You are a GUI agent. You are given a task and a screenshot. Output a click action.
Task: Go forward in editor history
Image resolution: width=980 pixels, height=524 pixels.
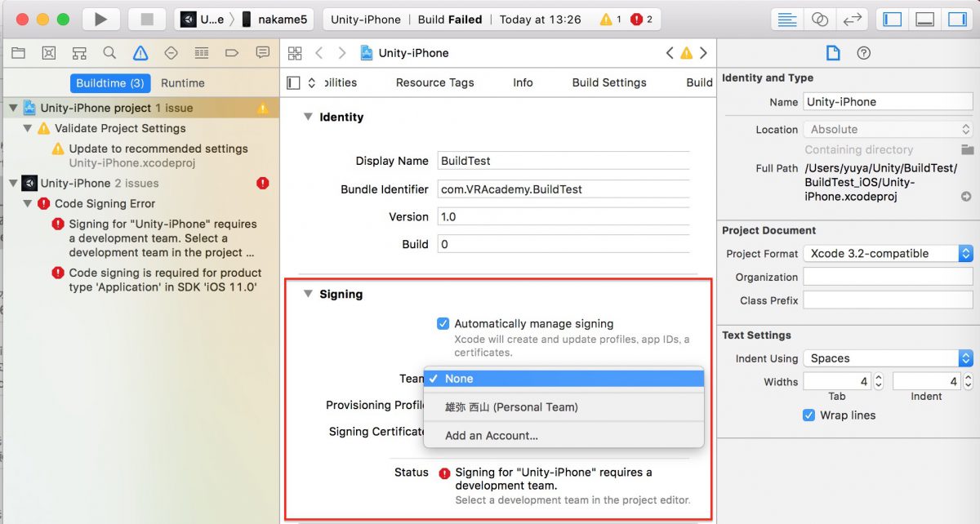[x=342, y=53]
